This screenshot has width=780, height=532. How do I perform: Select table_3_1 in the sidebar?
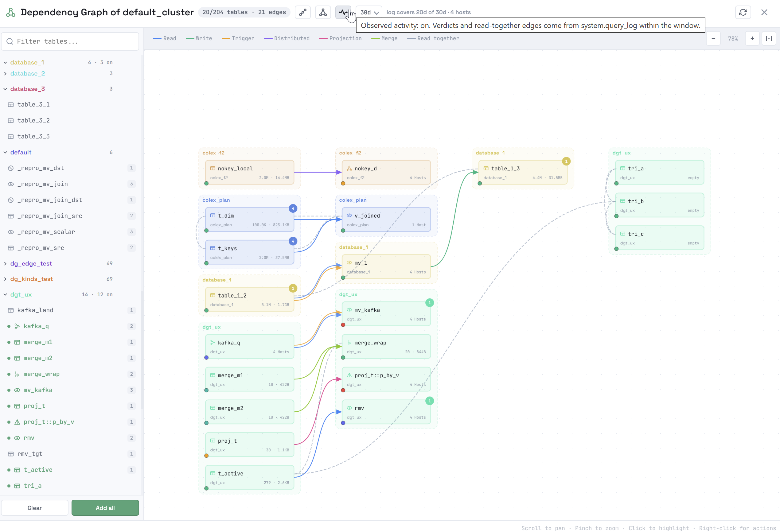[x=71, y=105]
